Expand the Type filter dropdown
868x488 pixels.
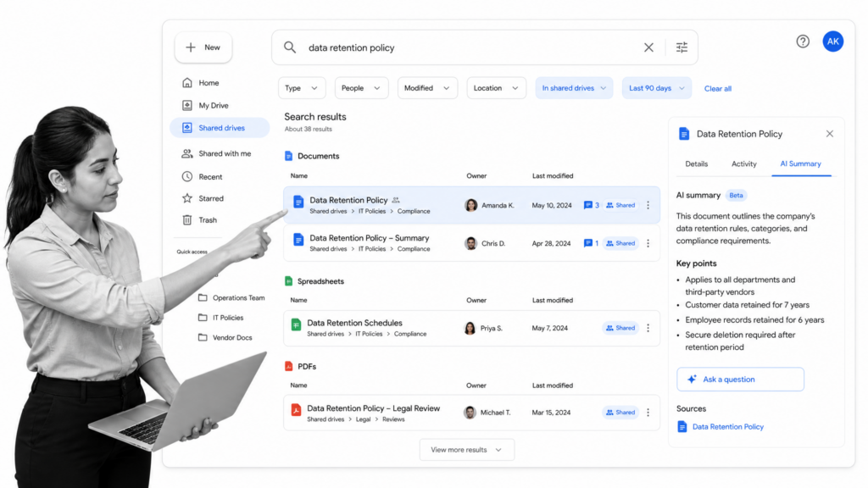(302, 88)
